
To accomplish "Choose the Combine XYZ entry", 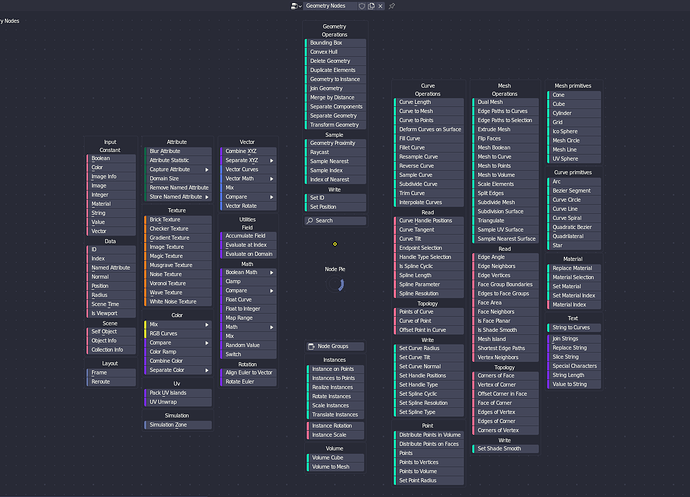I will (248, 151).
